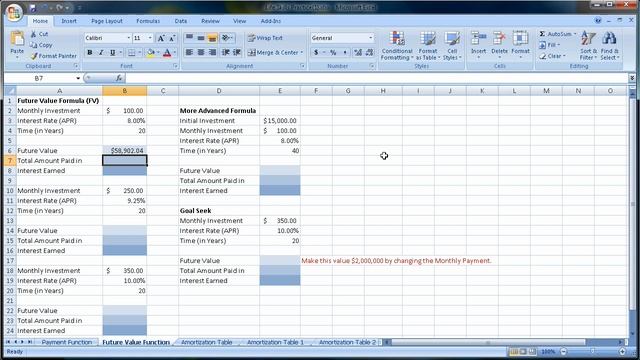Toggle Underline formatting
Viewport: 640px width, 360px height.
[112, 53]
